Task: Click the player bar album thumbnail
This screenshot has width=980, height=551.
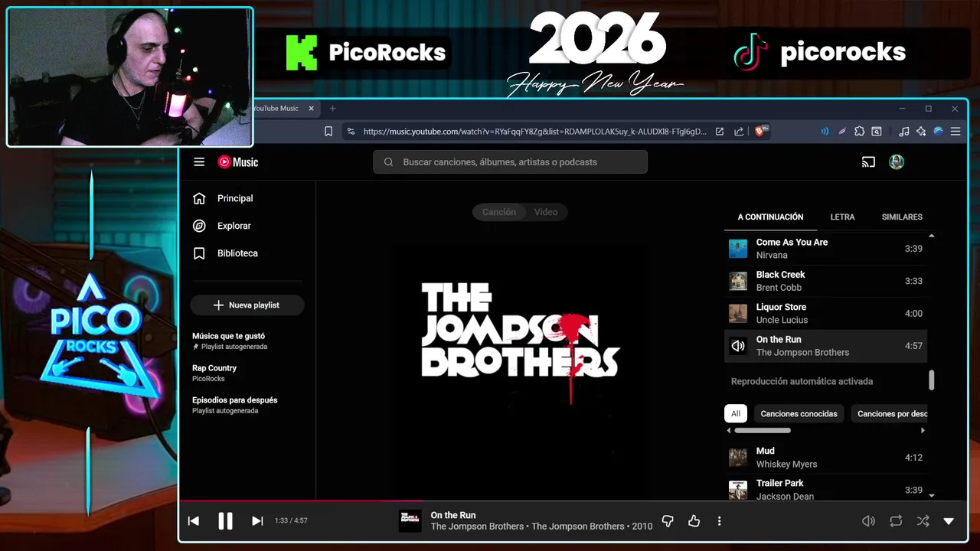Action: point(410,521)
